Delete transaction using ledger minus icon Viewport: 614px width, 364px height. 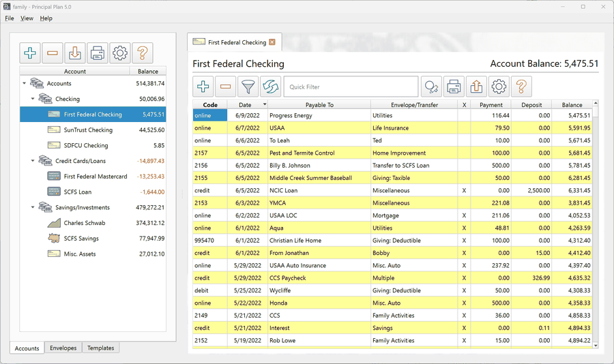226,87
